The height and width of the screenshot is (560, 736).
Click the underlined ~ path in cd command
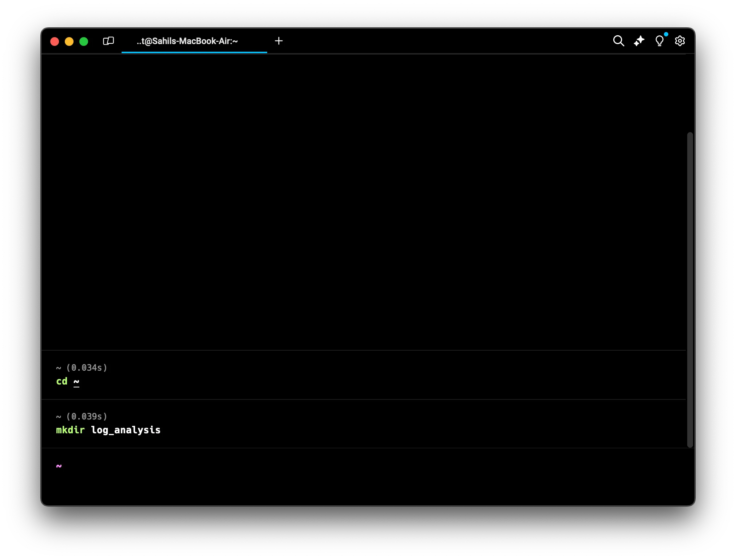click(x=76, y=382)
